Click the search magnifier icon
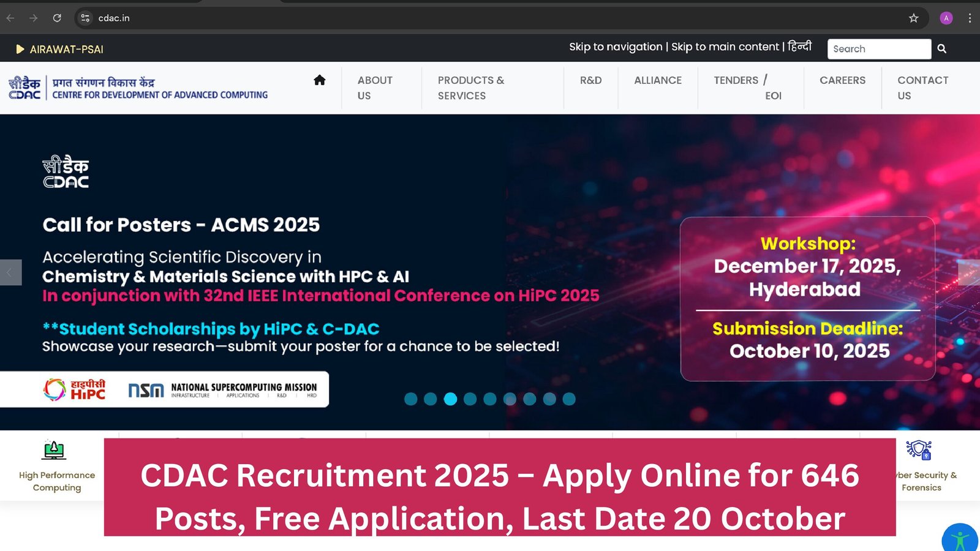Image resolution: width=980 pixels, height=551 pixels. tap(941, 49)
